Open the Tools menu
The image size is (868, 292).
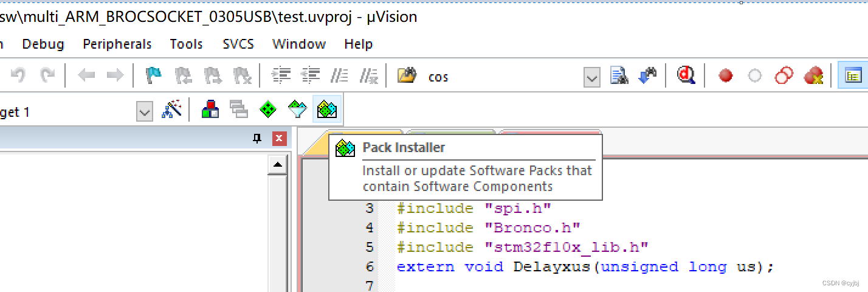187,44
